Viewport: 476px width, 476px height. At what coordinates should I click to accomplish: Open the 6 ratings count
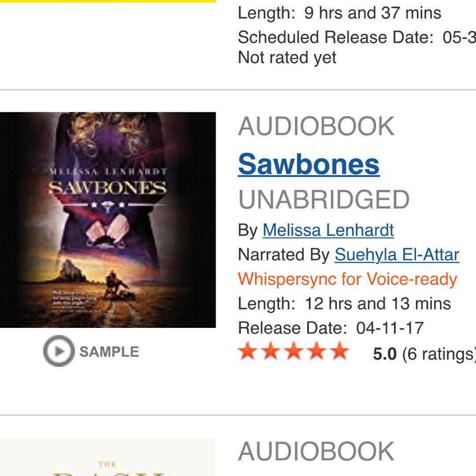pyautogui.click(x=439, y=354)
